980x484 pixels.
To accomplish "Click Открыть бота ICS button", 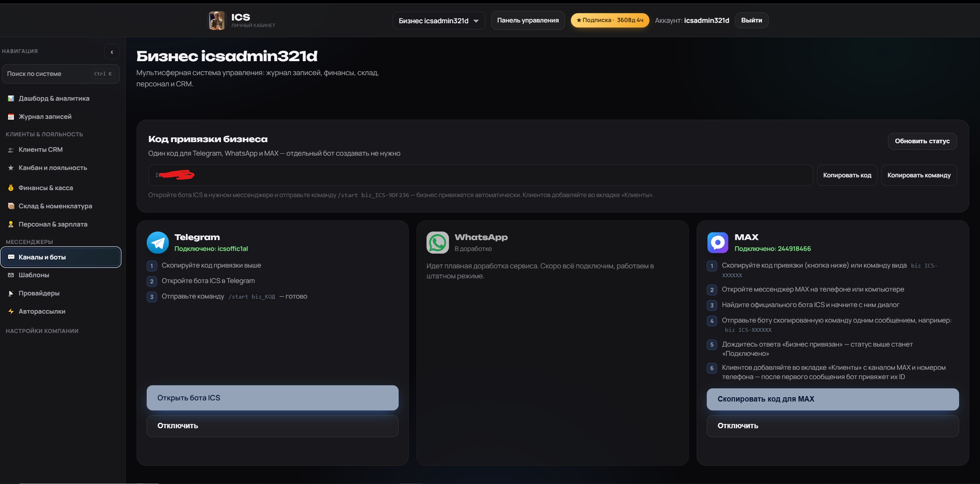I will pyautogui.click(x=272, y=398).
